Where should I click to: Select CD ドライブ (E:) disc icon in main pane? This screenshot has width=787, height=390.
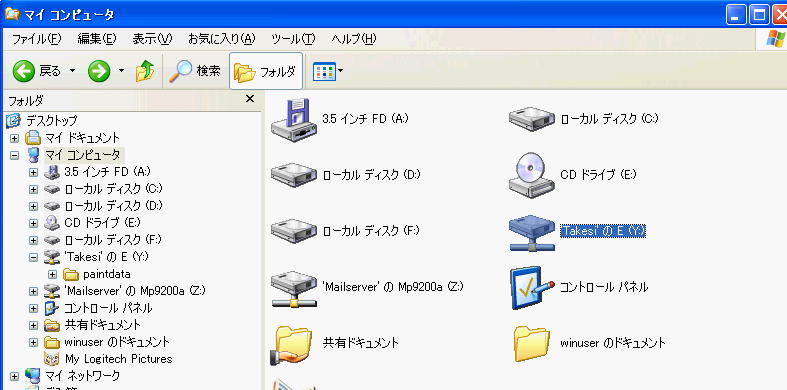tap(532, 175)
